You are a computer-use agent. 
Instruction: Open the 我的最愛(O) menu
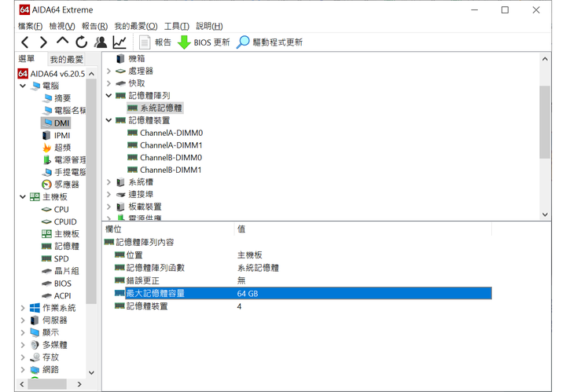pyautogui.click(x=136, y=26)
